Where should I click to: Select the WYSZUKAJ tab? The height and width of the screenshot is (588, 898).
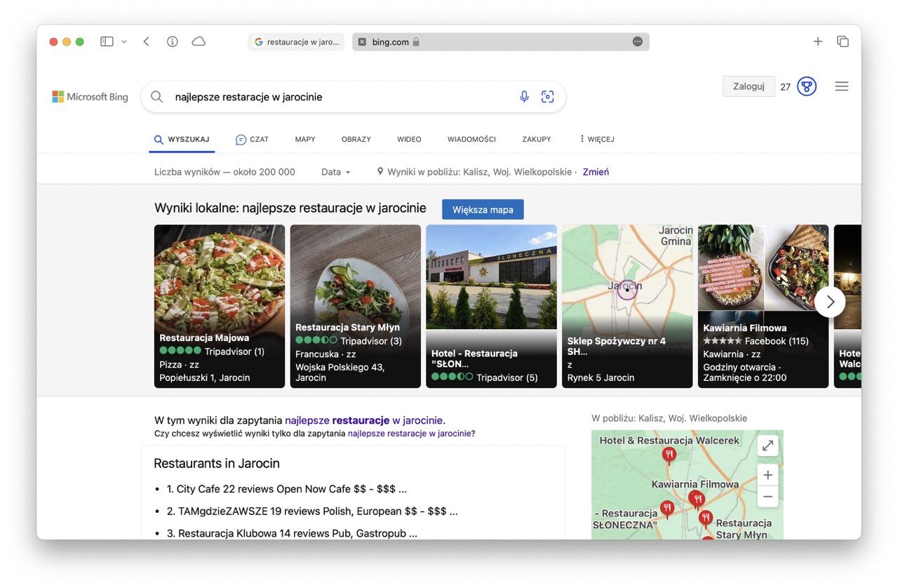[x=182, y=140]
